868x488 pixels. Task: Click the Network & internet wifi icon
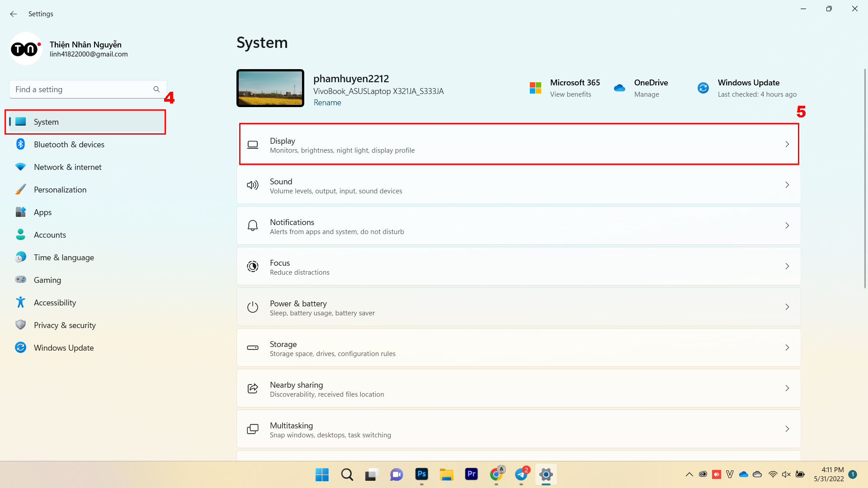[20, 167]
